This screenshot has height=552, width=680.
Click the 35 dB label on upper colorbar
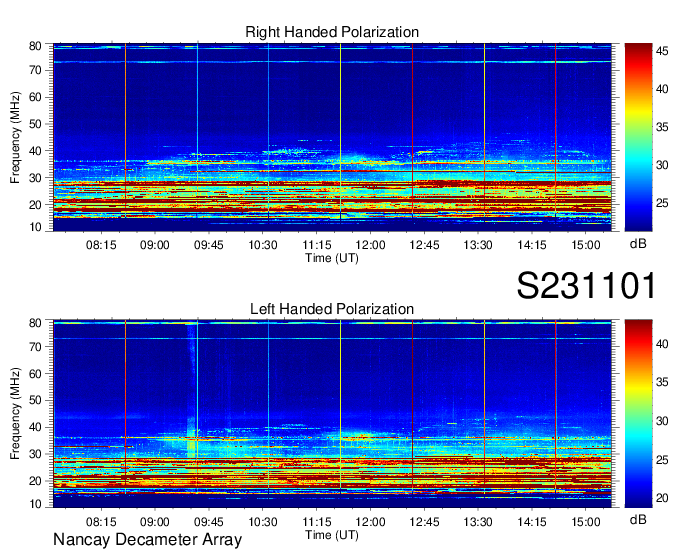tap(662, 127)
